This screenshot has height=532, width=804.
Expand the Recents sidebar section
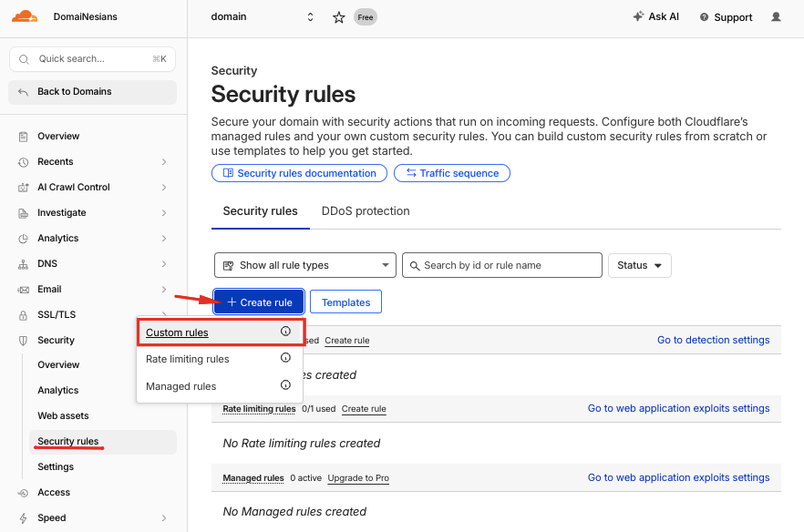click(x=164, y=162)
